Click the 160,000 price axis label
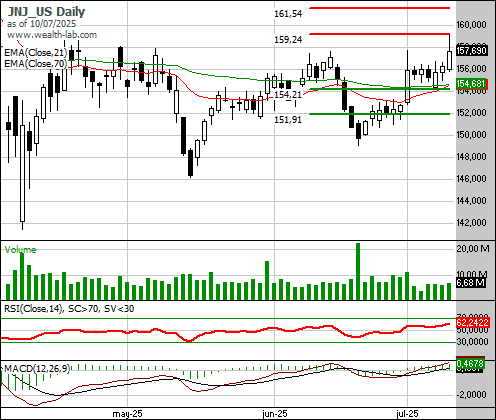This screenshot has width=496, height=420. pyautogui.click(x=471, y=25)
